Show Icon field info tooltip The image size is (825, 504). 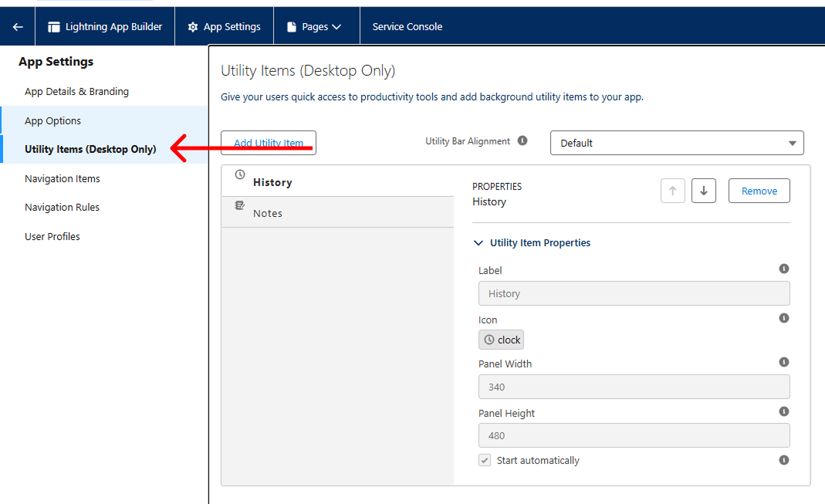click(x=784, y=318)
